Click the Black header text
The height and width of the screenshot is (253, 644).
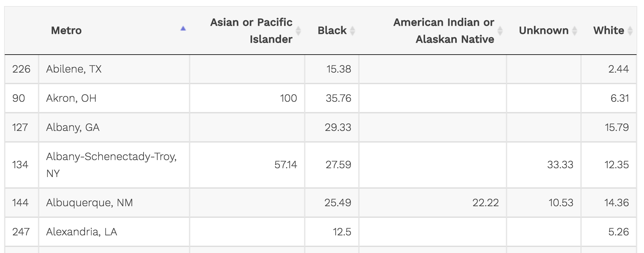pos(332,31)
